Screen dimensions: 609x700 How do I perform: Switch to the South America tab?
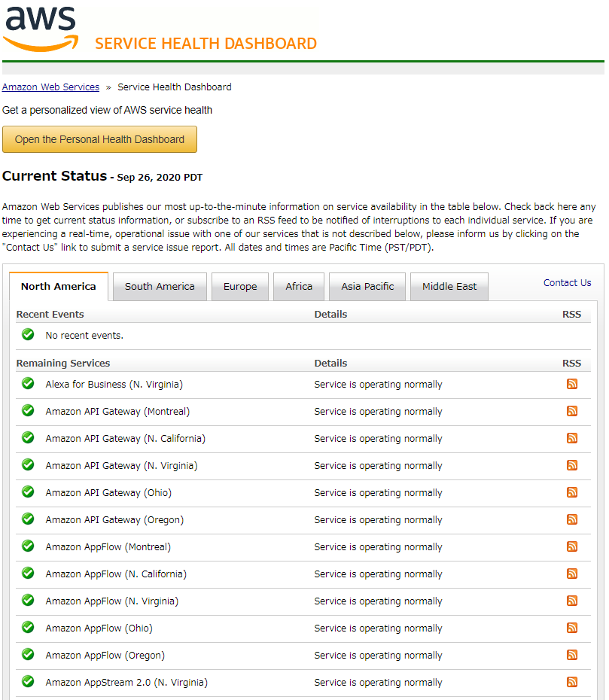coord(160,287)
